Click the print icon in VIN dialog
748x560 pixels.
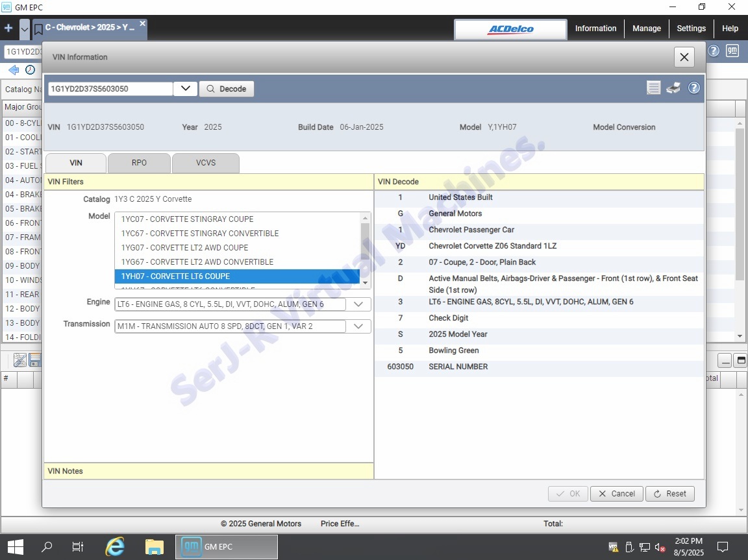click(673, 88)
